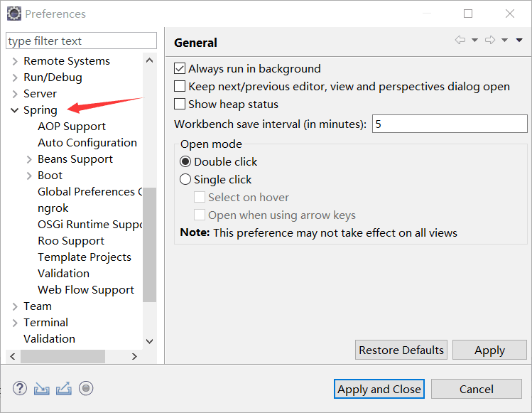
Task: Enable Keep next/previous editor dialog open
Action: (x=180, y=86)
